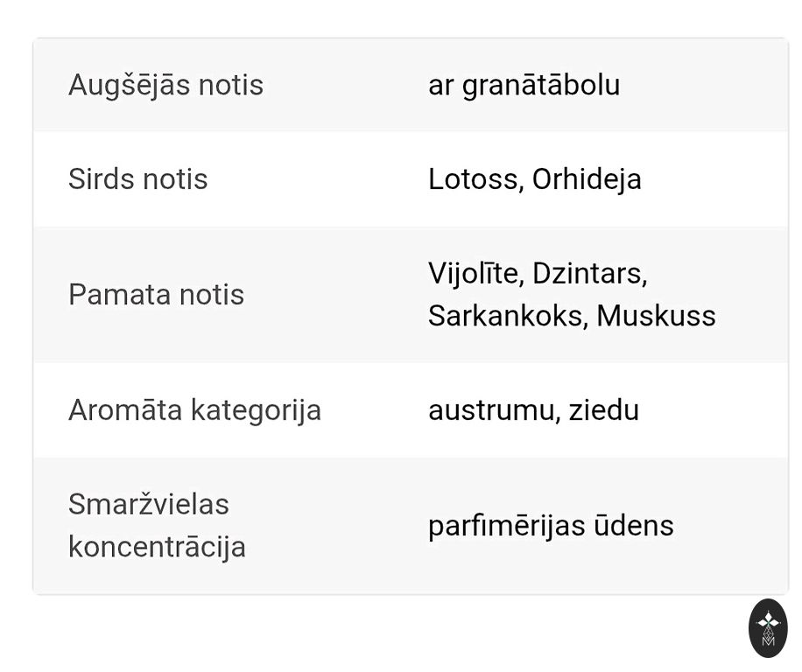Image resolution: width=802 pixels, height=672 pixels.
Task: Click the word 'parfimērijas'
Action: (506, 525)
